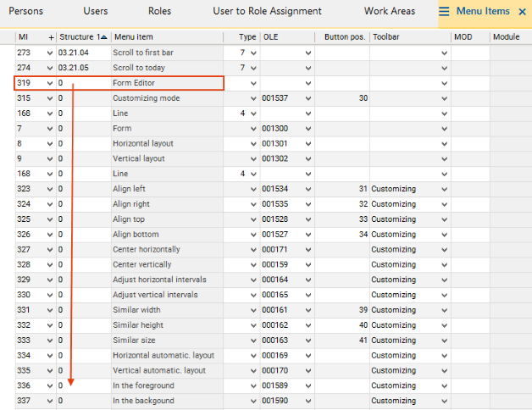Open the hamburger menu on Menu Items tab
Screen dimensions: 532x410
click(444, 12)
